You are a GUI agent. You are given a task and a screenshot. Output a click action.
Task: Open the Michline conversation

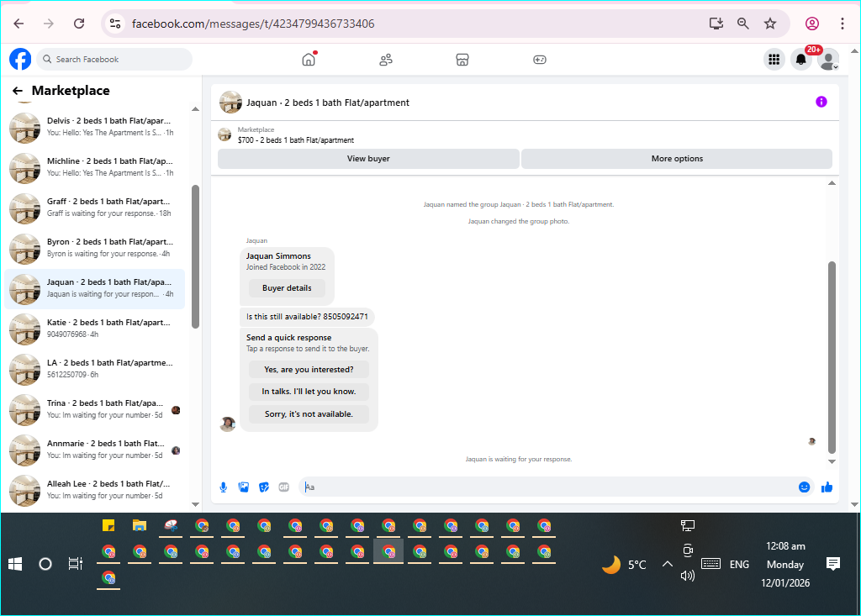(x=94, y=167)
